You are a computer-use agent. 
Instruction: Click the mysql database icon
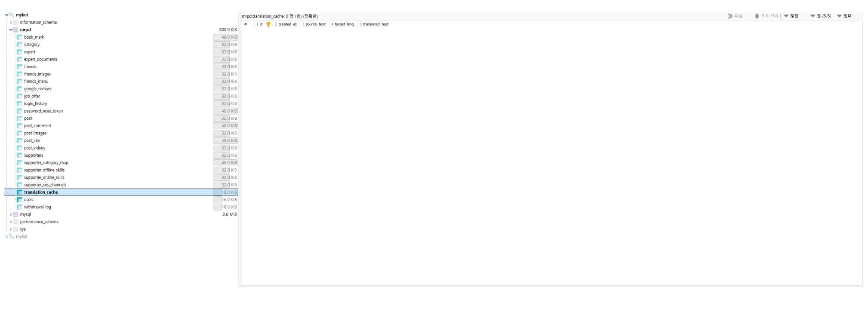click(x=15, y=214)
